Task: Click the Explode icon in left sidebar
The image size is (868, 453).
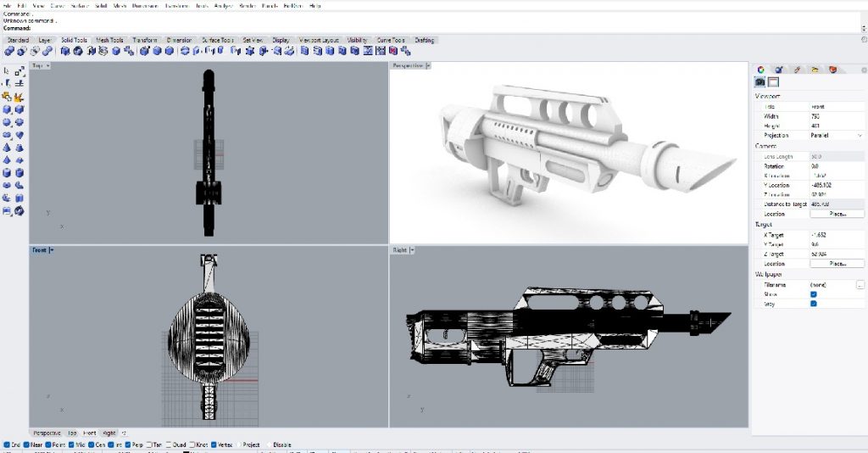Action: pyautogui.click(x=19, y=97)
